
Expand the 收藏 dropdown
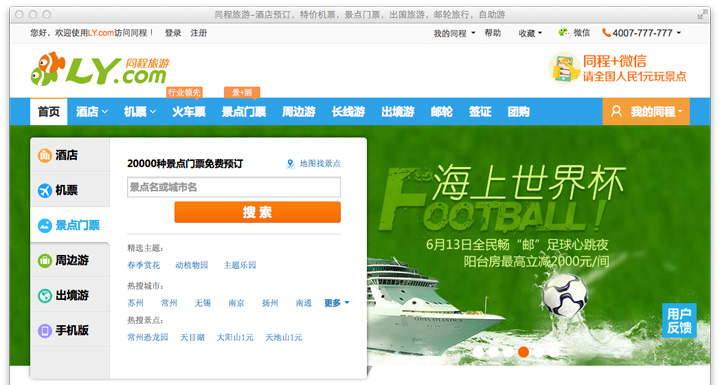[x=540, y=33]
